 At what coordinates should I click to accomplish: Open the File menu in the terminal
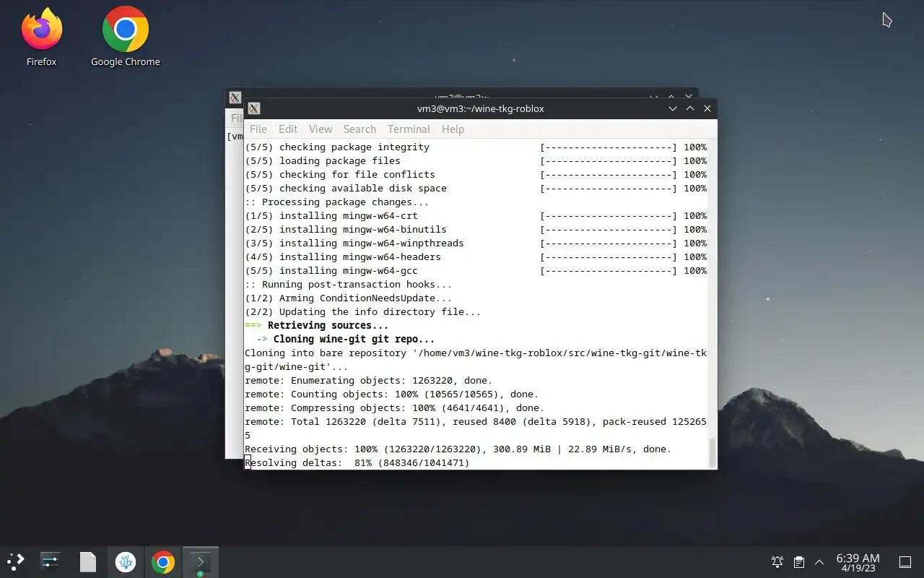258,129
